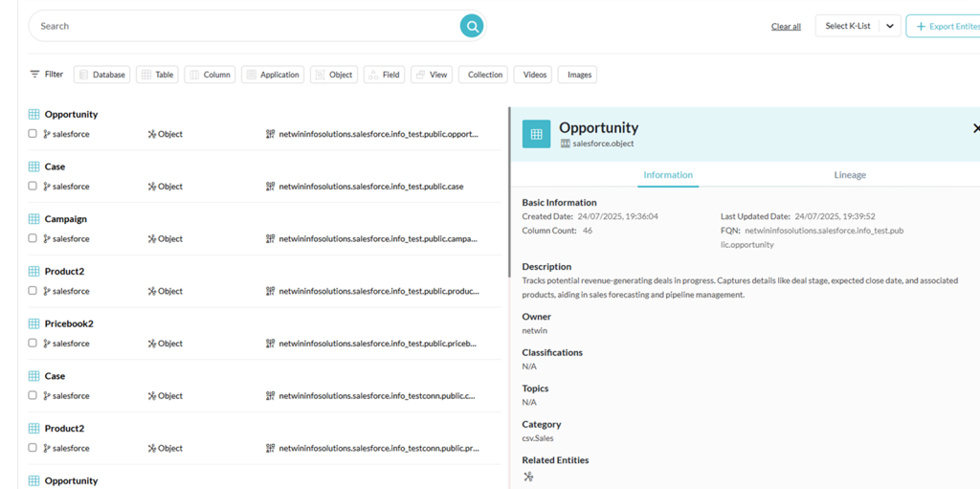
Task: Open the Information tab
Action: [668, 175]
